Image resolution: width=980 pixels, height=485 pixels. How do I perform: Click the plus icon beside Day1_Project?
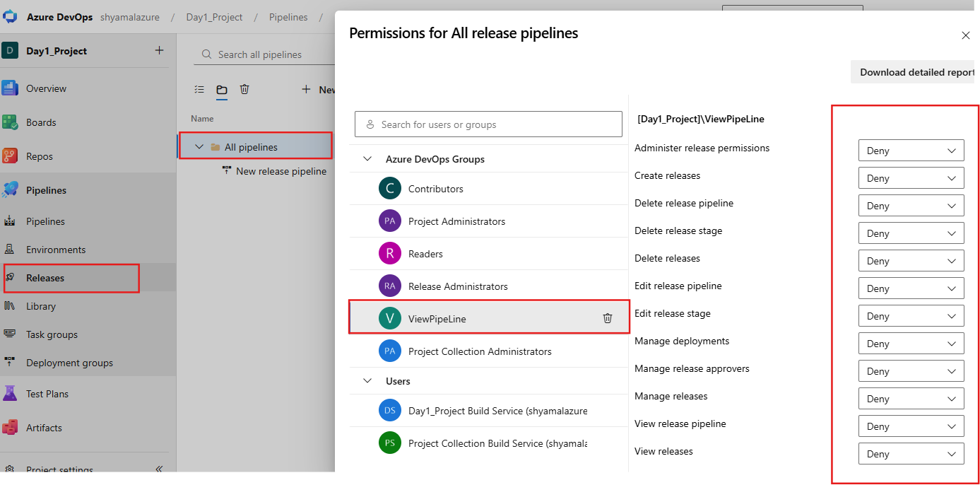point(160,51)
